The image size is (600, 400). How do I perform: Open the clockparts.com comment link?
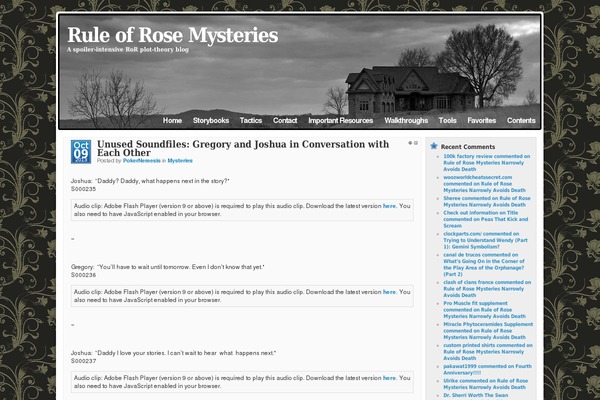click(x=485, y=240)
